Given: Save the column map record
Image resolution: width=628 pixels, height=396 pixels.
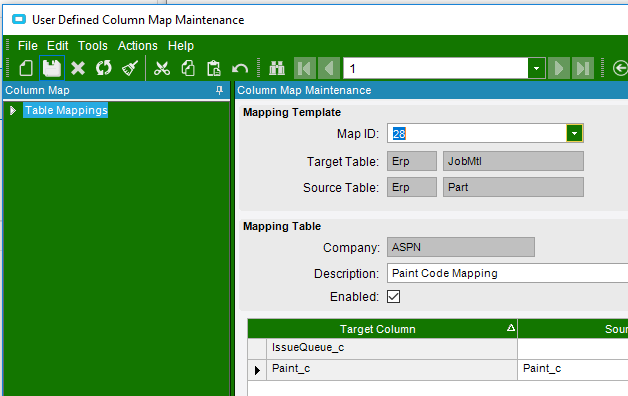Looking at the screenshot, I should tap(52, 68).
